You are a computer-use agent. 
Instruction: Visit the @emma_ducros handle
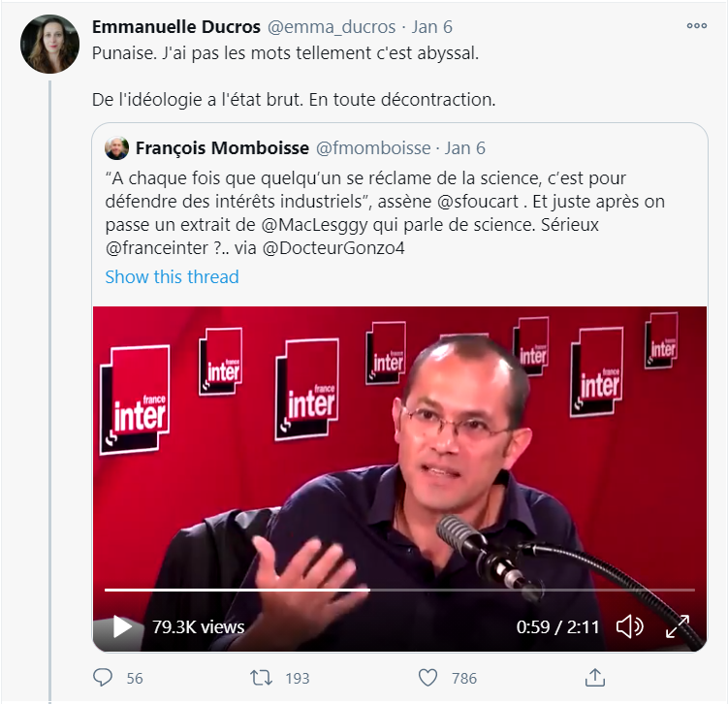(x=332, y=27)
